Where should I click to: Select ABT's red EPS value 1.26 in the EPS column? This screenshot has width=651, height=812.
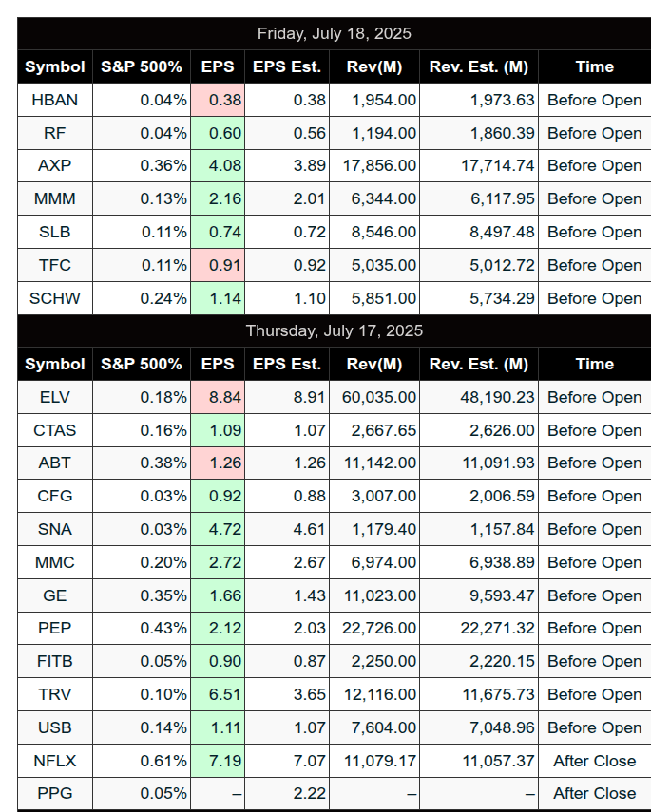pos(218,463)
